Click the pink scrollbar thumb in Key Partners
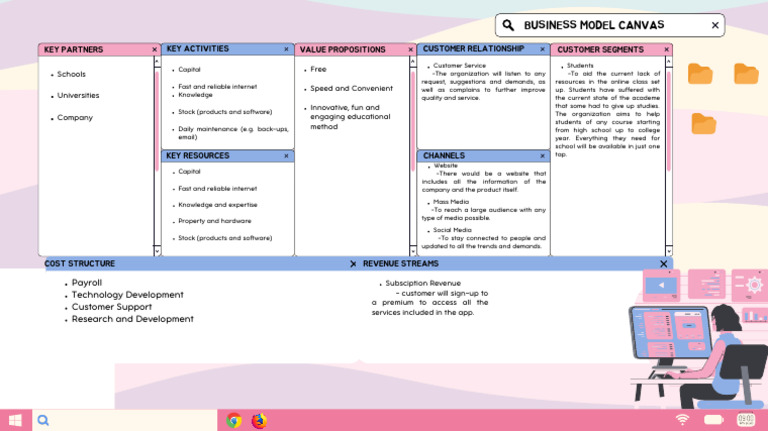 click(x=157, y=121)
